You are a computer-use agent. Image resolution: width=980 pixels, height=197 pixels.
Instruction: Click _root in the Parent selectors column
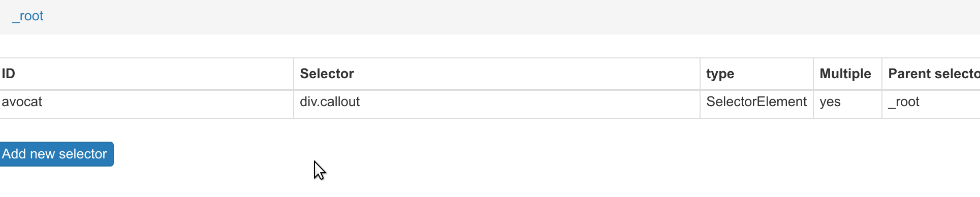(x=903, y=102)
